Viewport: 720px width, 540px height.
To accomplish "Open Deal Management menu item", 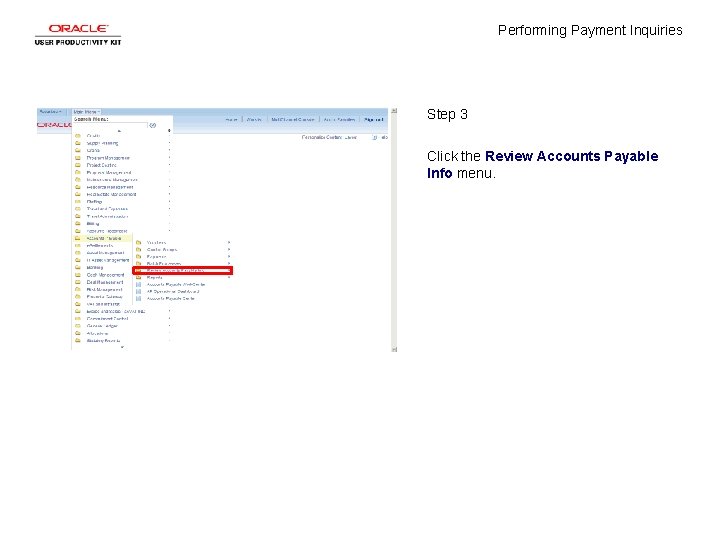I will [x=105, y=282].
